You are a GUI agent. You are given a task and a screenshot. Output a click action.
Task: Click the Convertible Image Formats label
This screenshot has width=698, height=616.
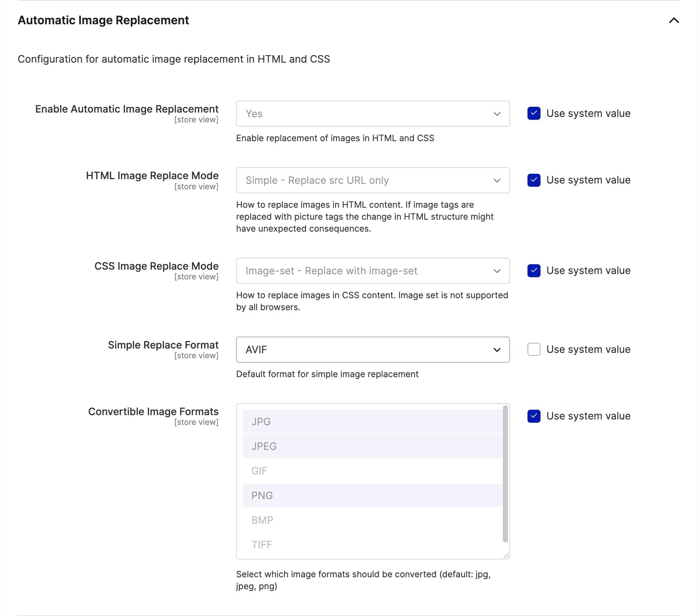[x=154, y=412]
